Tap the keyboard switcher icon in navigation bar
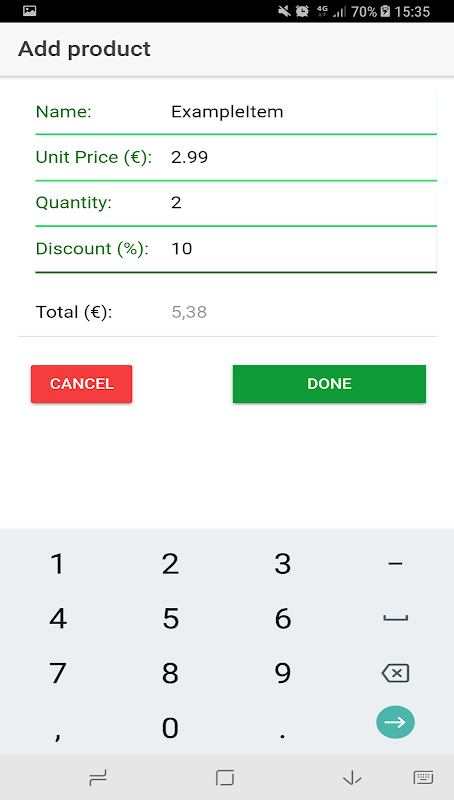This screenshot has height=800, width=454. [x=423, y=778]
